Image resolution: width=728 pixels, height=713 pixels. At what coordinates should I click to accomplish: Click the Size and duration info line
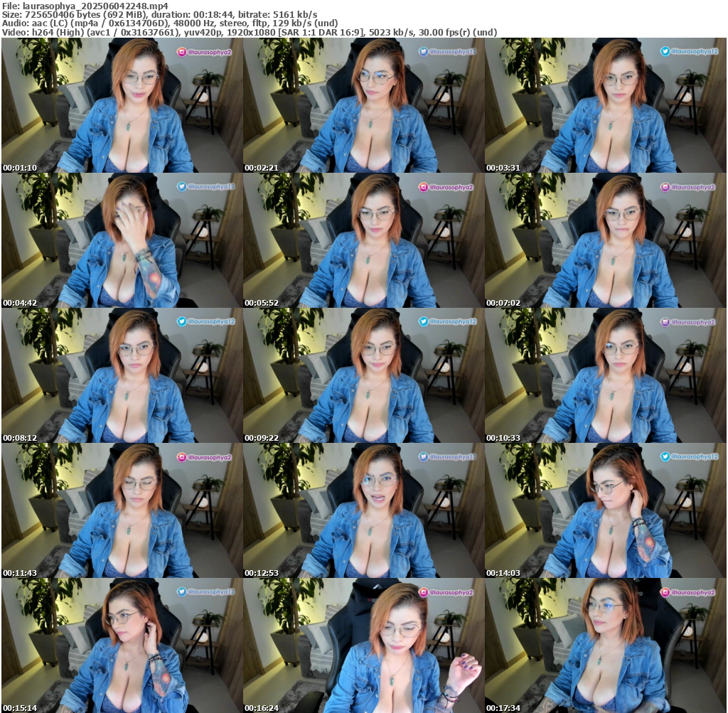(160, 14)
